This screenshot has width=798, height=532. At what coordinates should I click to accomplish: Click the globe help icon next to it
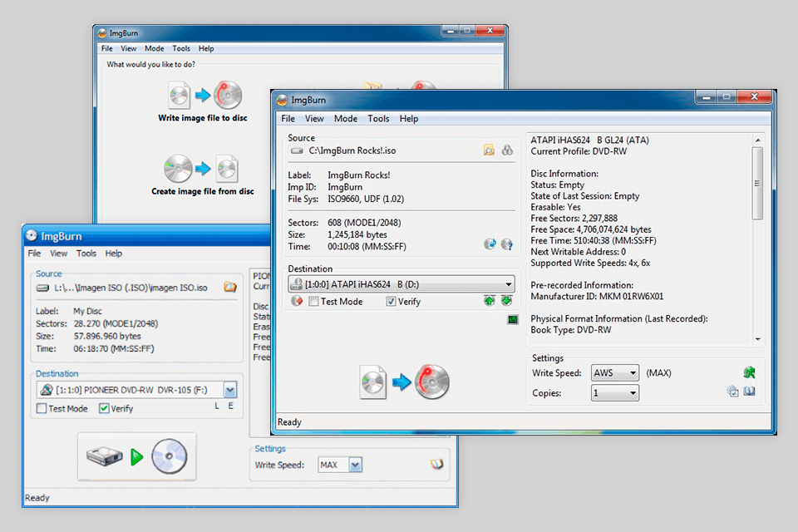[x=507, y=244]
